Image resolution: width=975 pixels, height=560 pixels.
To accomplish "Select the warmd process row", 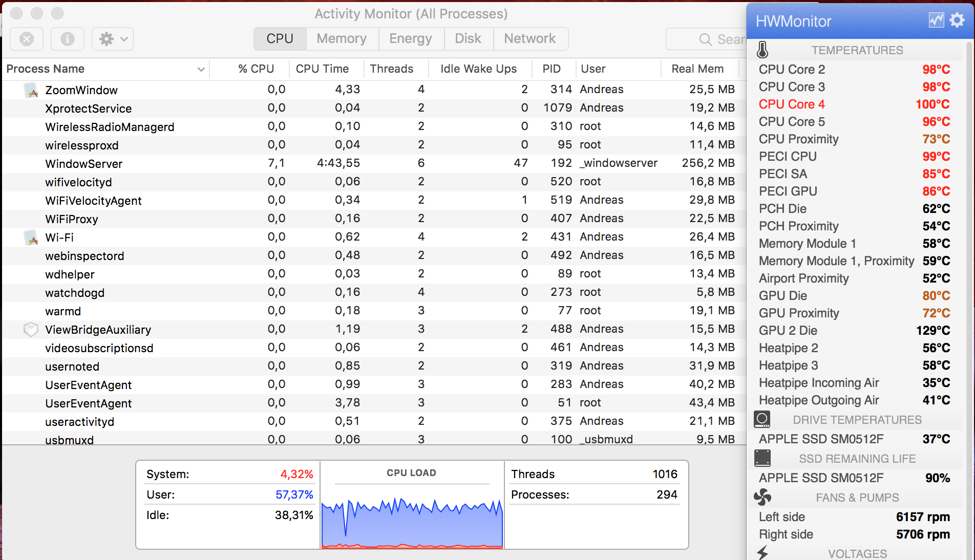I will click(374, 311).
